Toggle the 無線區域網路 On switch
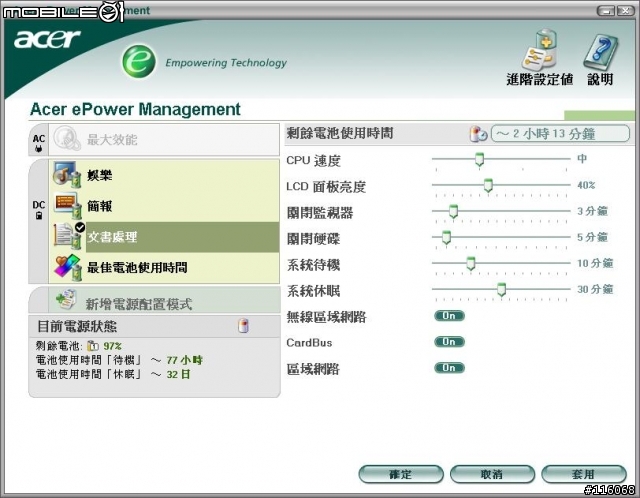 click(x=449, y=316)
